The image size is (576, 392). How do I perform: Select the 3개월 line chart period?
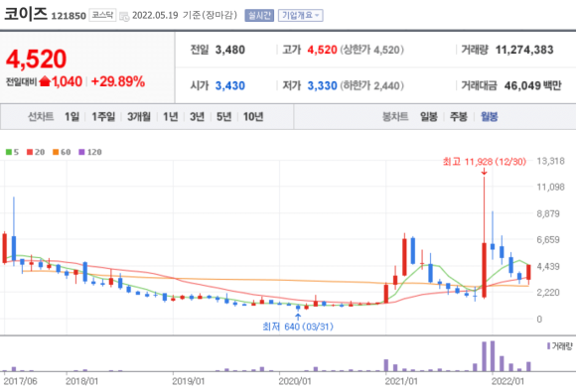139,117
